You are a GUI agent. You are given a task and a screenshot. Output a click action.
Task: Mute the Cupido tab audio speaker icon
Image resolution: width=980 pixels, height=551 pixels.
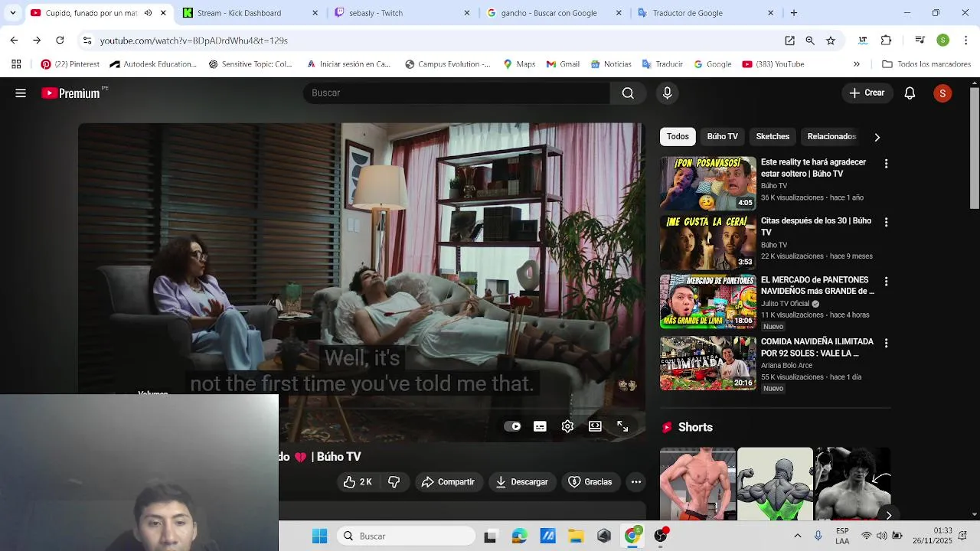pos(148,13)
